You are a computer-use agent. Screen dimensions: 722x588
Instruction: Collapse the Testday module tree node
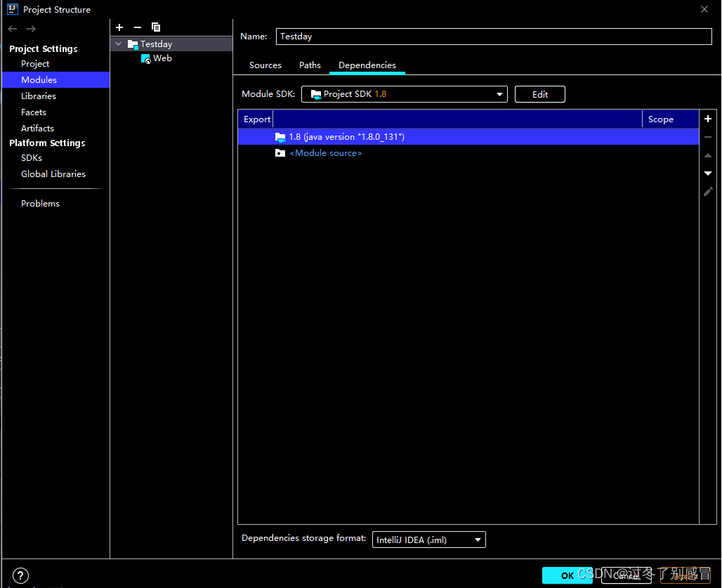pos(118,44)
